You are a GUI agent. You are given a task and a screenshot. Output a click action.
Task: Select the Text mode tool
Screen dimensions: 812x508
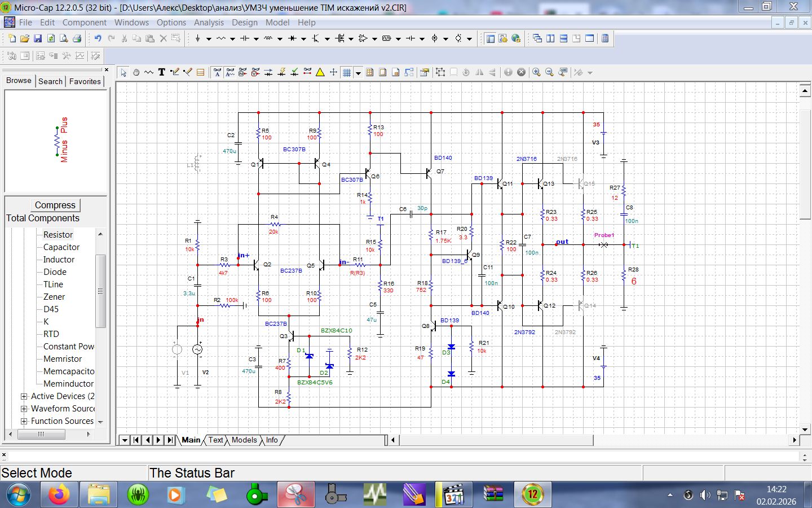162,72
